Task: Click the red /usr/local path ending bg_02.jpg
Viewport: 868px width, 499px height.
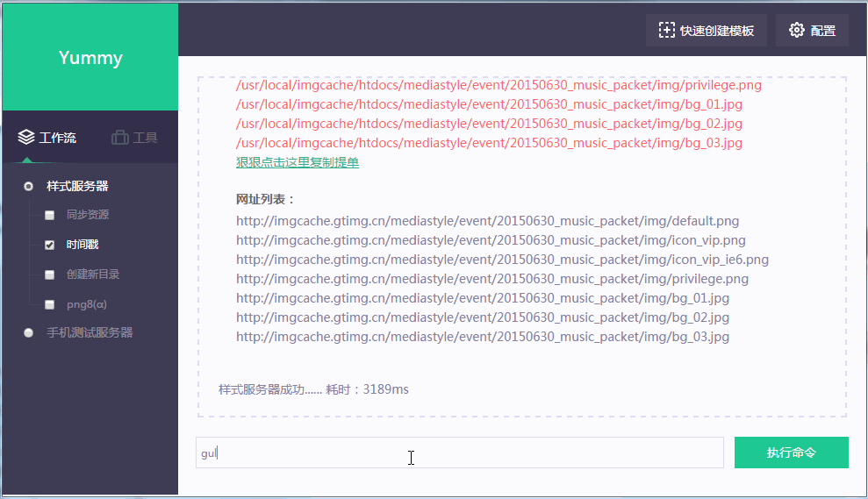Action: (x=490, y=124)
